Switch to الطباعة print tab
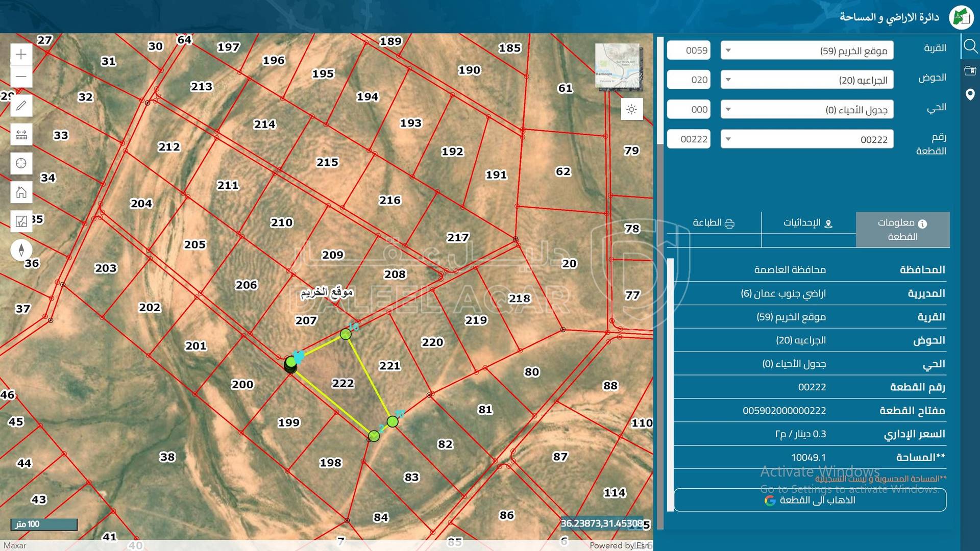The width and height of the screenshot is (980, 551). [714, 223]
